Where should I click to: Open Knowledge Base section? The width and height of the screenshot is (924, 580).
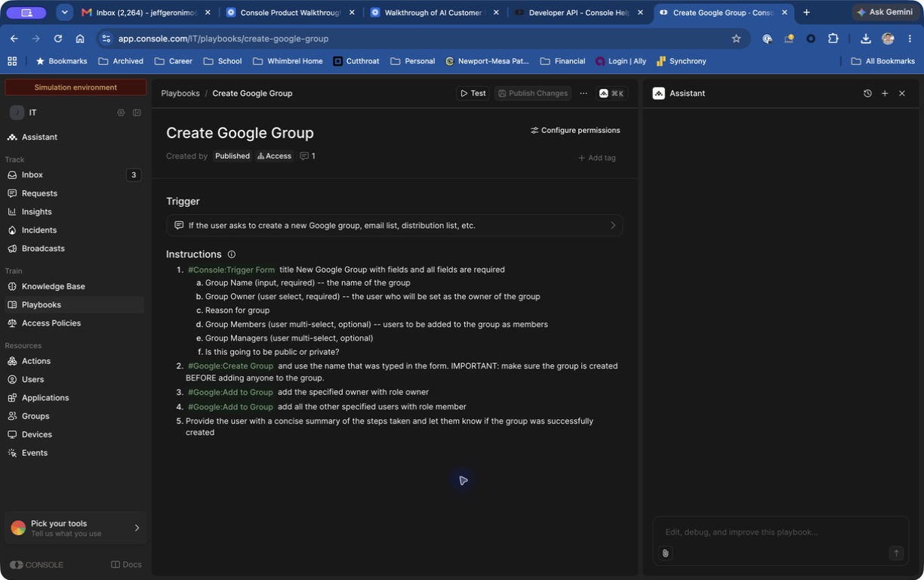pos(53,286)
